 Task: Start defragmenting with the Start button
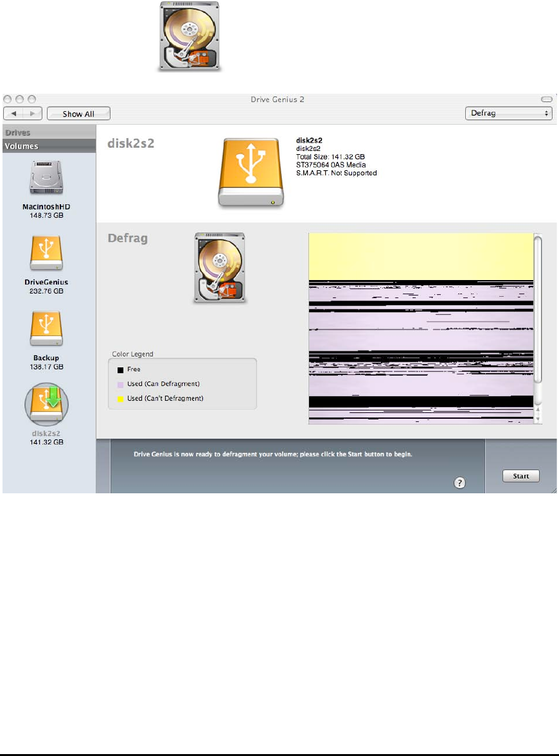point(521,476)
